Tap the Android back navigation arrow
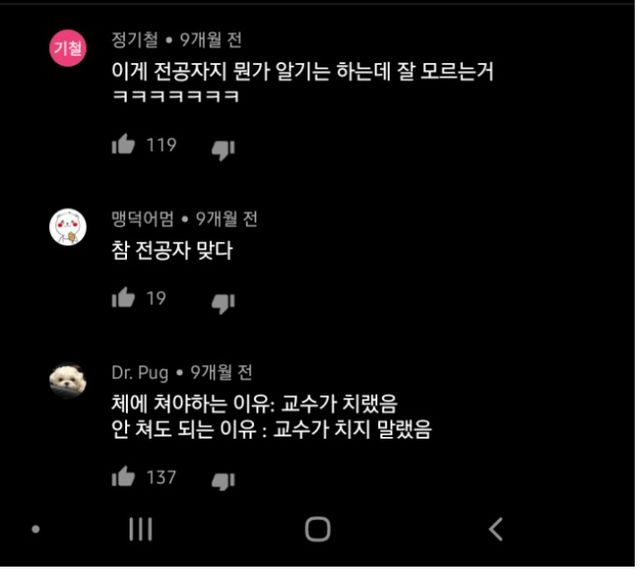Screen dimensions: 640x579 (x=496, y=529)
